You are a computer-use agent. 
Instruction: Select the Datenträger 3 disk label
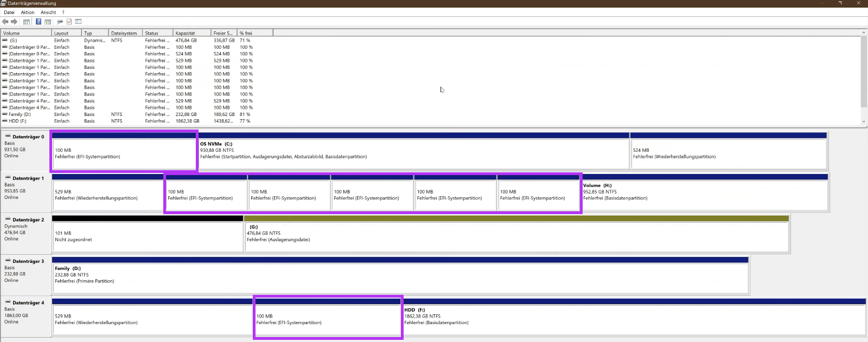pos(25,275)
